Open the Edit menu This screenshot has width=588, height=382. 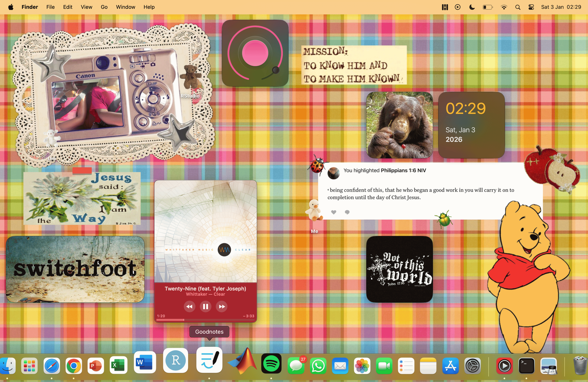click(68, 7)
